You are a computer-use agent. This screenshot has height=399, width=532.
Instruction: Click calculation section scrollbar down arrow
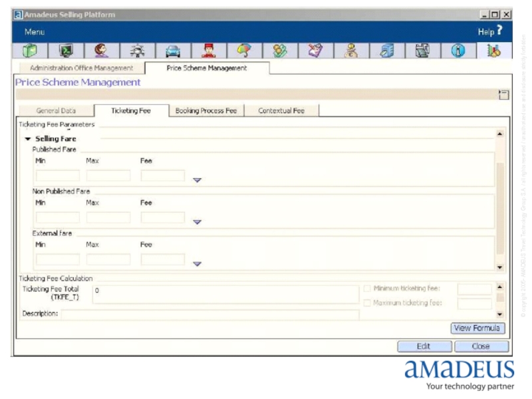coord(500,315)
